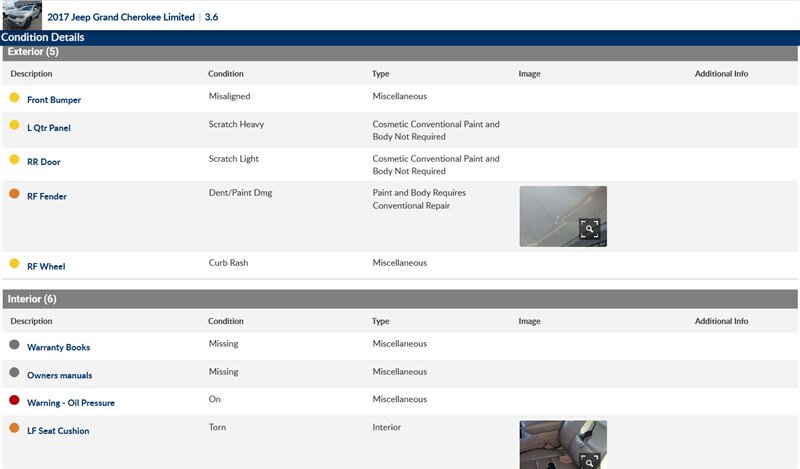
Task: Click the magnify icon on seat cushion image
Action: tap(590, 460)
